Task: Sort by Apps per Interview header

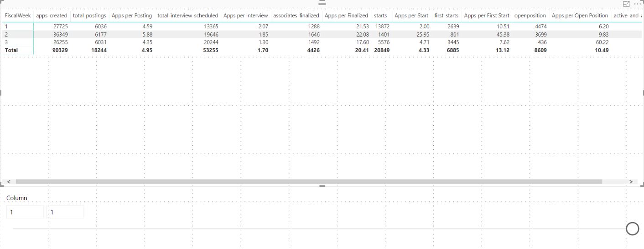Action: pos(246,16)
